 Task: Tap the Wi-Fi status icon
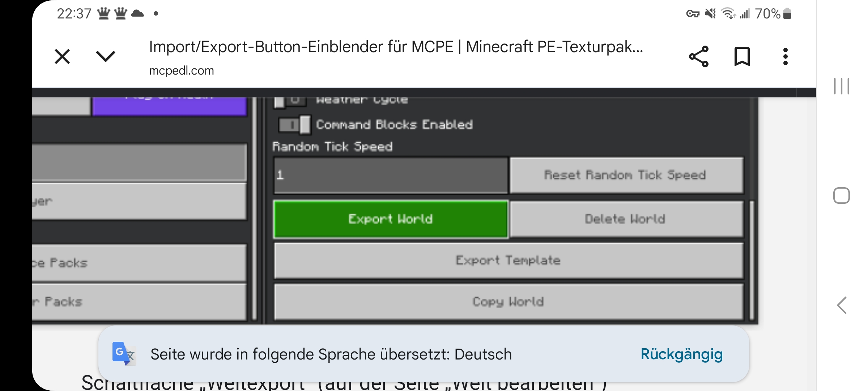pos(728,14)
